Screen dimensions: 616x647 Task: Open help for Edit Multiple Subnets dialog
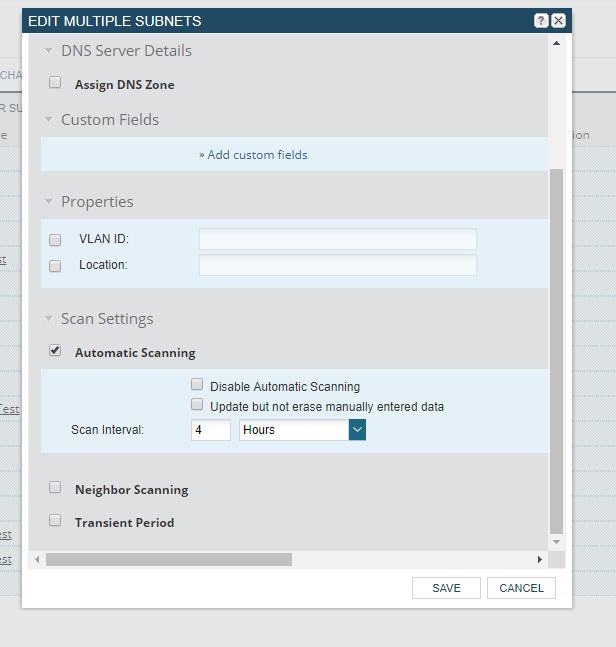click(541, 20)
